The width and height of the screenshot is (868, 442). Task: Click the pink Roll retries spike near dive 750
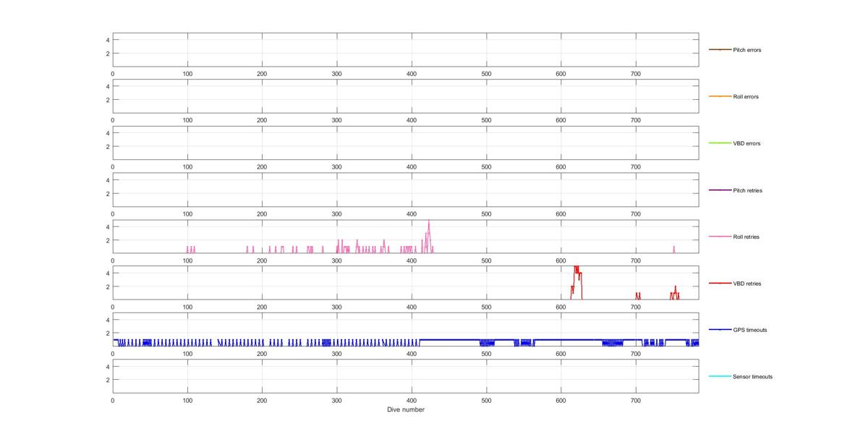tap(673, 248)
